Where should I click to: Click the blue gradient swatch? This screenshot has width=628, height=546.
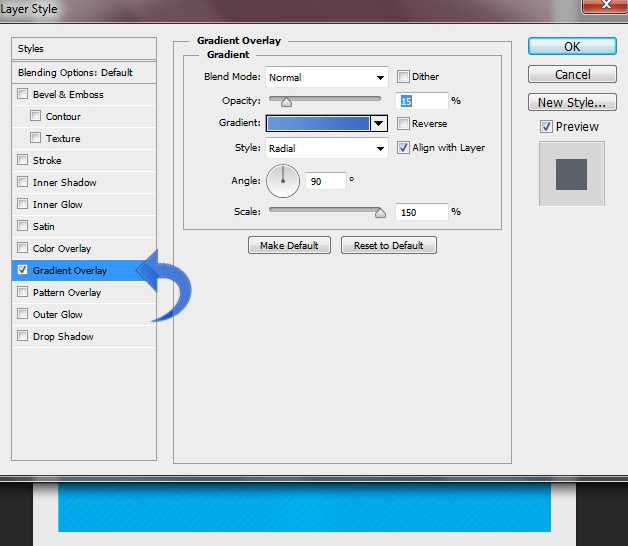click(x=318, y=124)
